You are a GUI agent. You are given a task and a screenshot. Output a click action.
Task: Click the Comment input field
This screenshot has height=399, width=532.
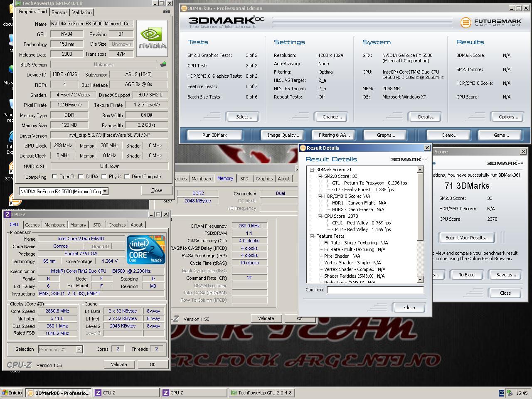point(375,290)
